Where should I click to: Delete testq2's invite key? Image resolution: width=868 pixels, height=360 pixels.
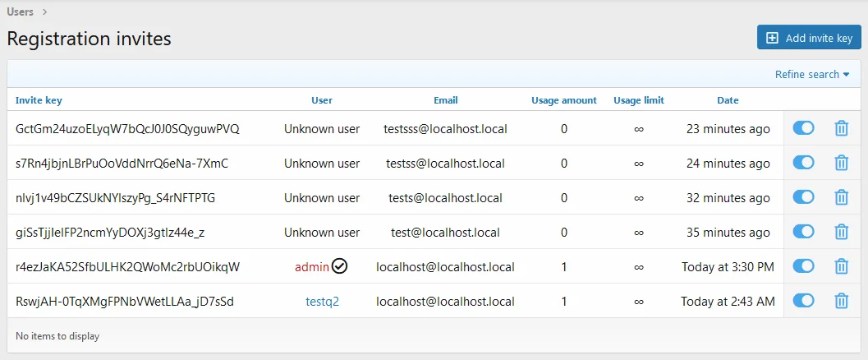(x=841, y=302)
